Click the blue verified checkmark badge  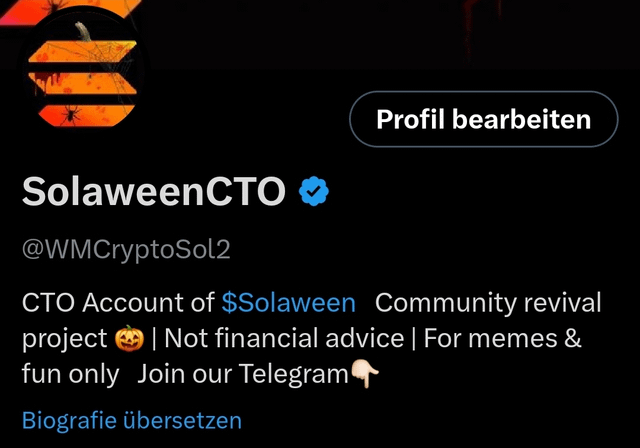pos(313,191)
